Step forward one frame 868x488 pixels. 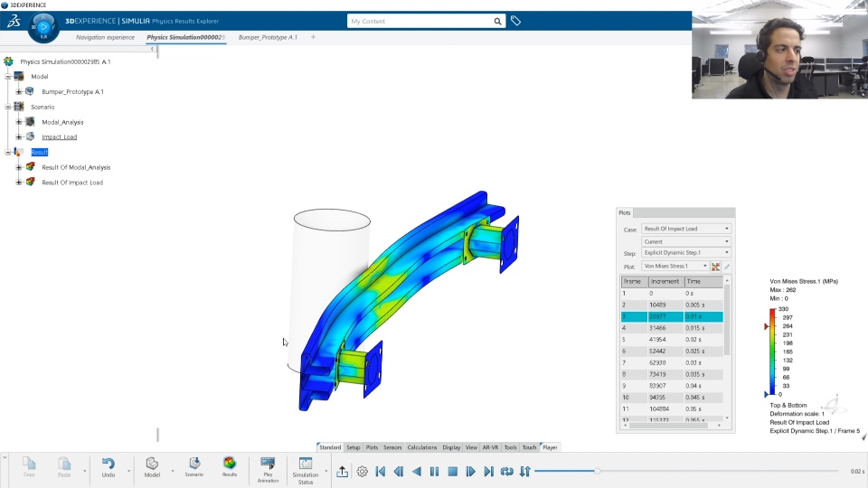coord(470,472)
